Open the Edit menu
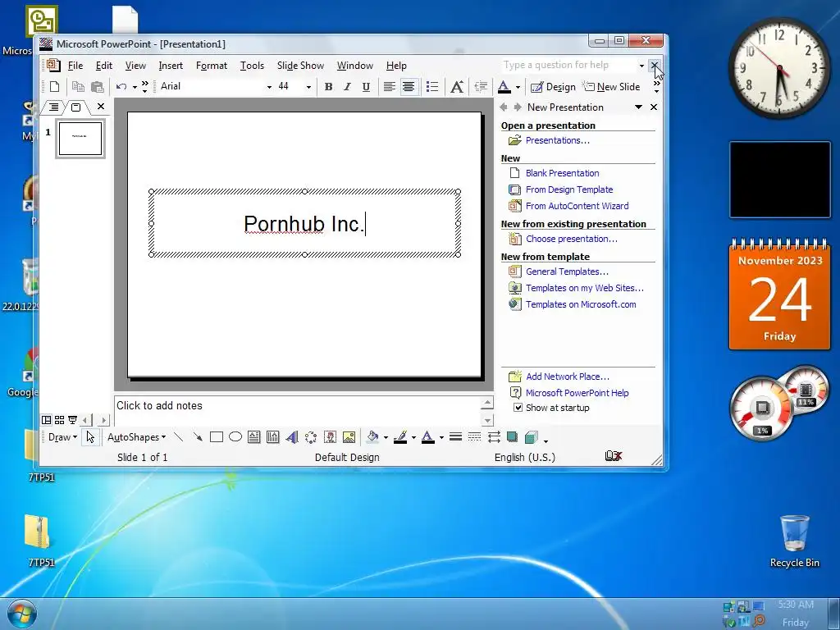The width and height of the screenshot is (840, 630). [x=104, y=66]
